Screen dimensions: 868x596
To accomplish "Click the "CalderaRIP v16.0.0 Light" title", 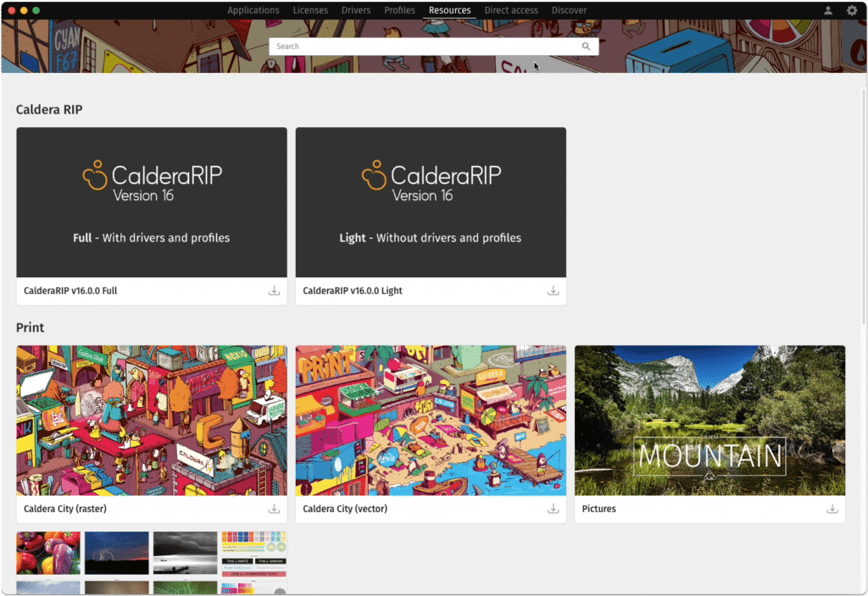I will (x=353, y=291).
